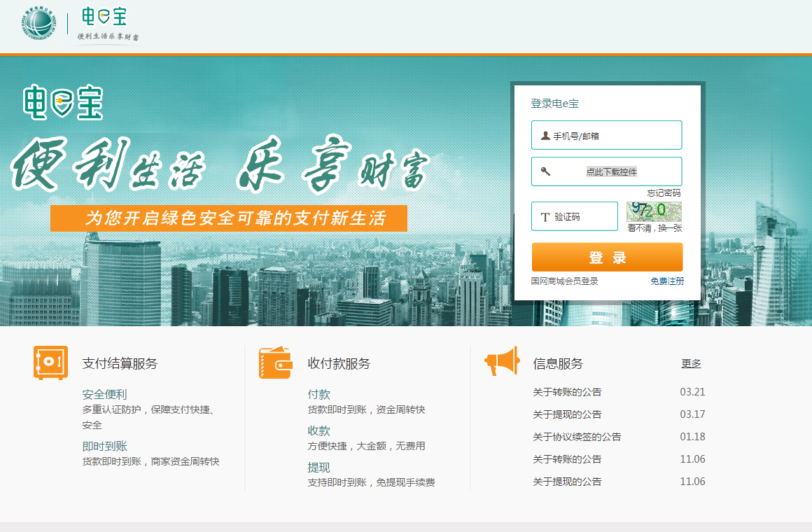This screenshot has height=532, width=812.
Task: Click the date 01.18
Action: [x=692, y=437]
